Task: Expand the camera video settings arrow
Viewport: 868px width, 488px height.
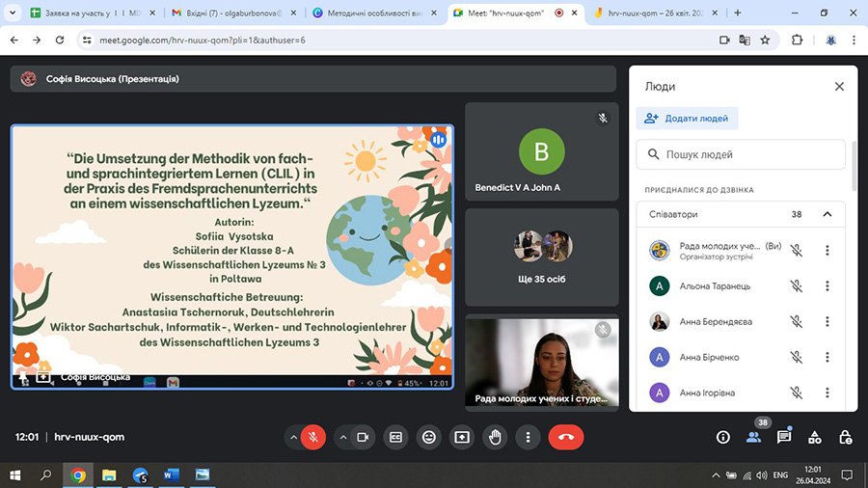Action: click(x=343, y=437)
